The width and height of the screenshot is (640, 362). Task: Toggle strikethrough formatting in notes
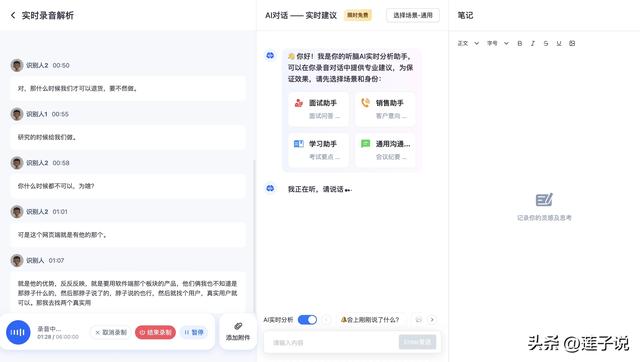[x=546, y=43]
